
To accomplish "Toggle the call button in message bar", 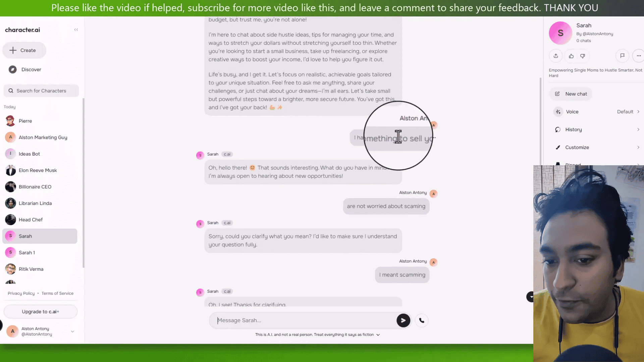I will [421, 320].
